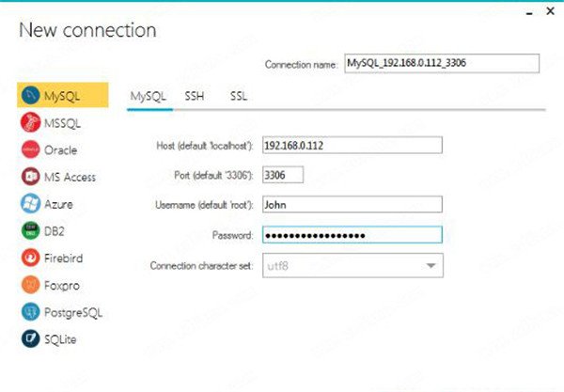564x392 pixels.
Task: Click the MySQL settings tab
Action: click(149, 96)
